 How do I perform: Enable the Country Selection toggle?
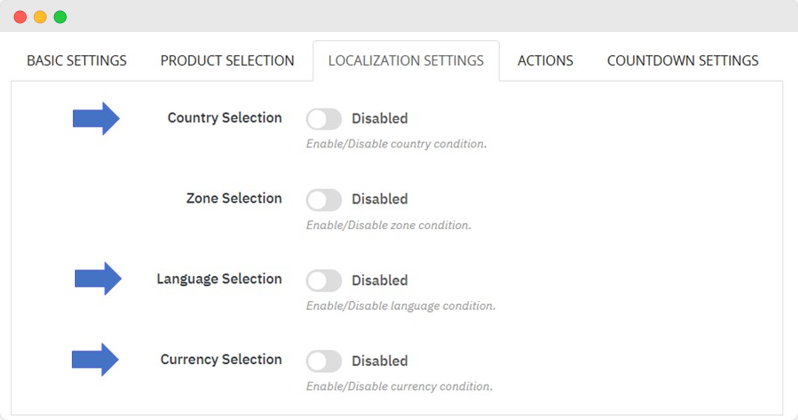pyautogui.click(x=324, y=119)
